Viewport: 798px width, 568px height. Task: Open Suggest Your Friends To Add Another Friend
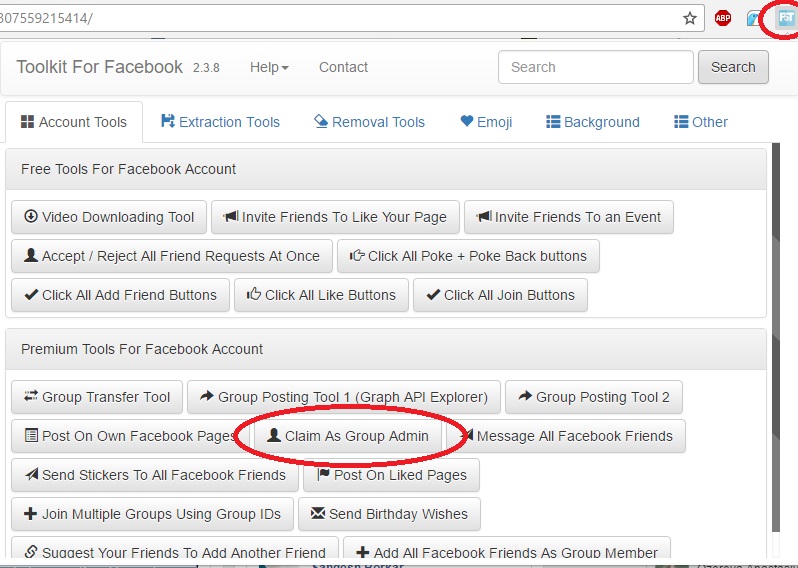175,550
